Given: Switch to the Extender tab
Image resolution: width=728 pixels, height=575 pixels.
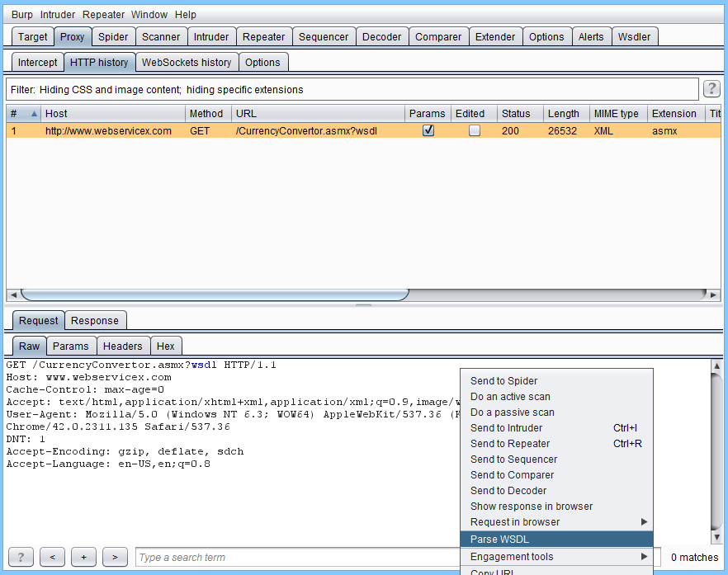Looking at the screenshot, I should tap(495, 36).
